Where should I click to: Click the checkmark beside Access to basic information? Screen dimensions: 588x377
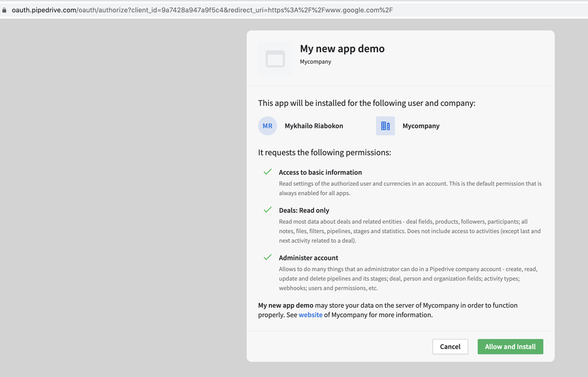(267, 171)
